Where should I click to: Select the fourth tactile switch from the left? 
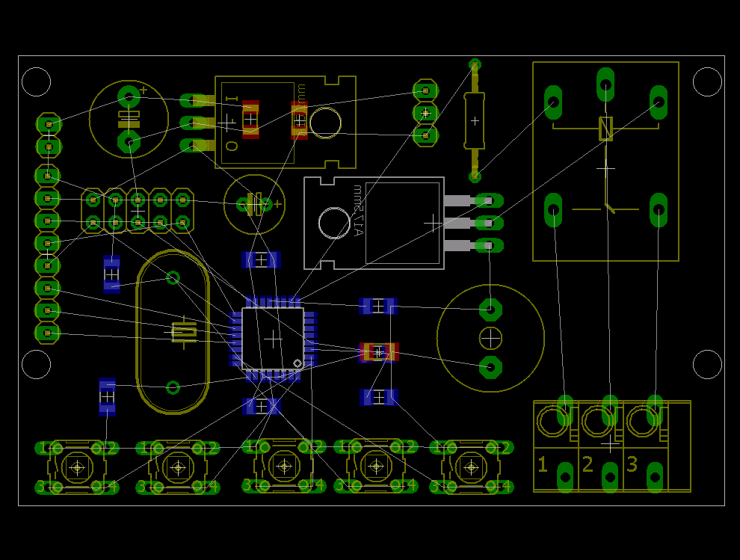(x=376, y=467)
